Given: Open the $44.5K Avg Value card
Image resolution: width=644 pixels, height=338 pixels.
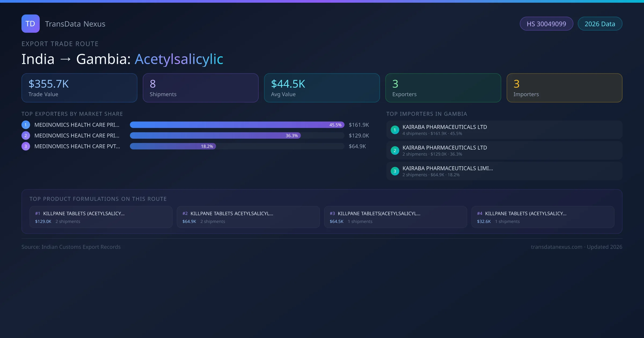Looking at the screenshot, I should click(322, 88).
